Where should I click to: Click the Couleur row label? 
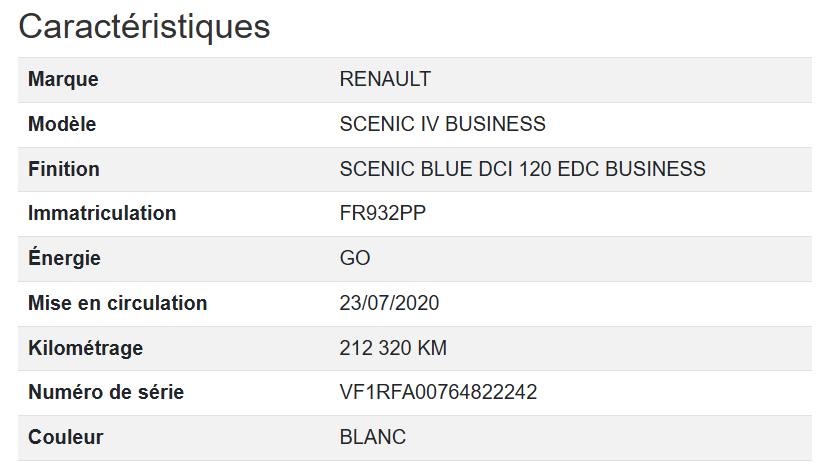pyautogui.click(x=66, y=437)
